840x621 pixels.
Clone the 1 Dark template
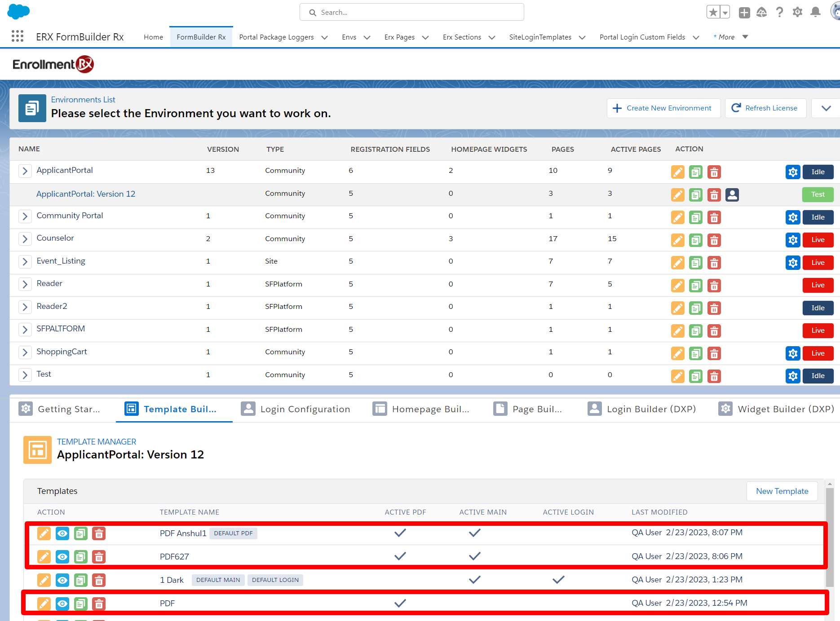(x=80, y=580)
